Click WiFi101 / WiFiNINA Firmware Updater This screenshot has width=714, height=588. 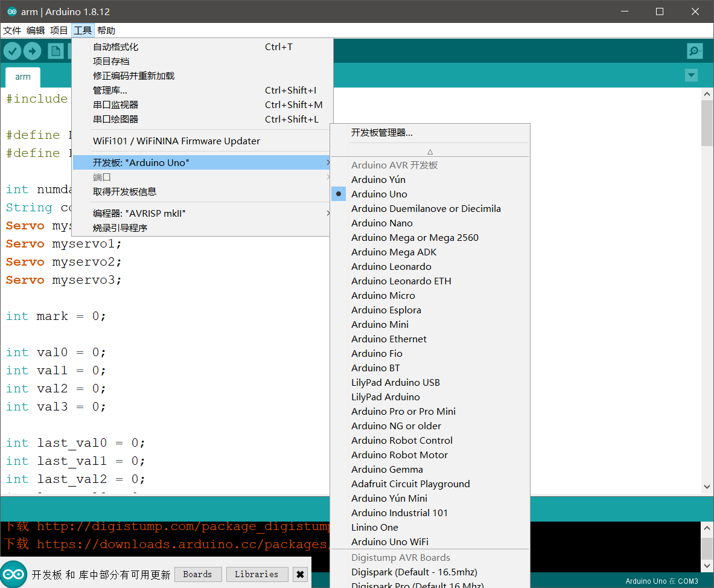pos(201,141)
